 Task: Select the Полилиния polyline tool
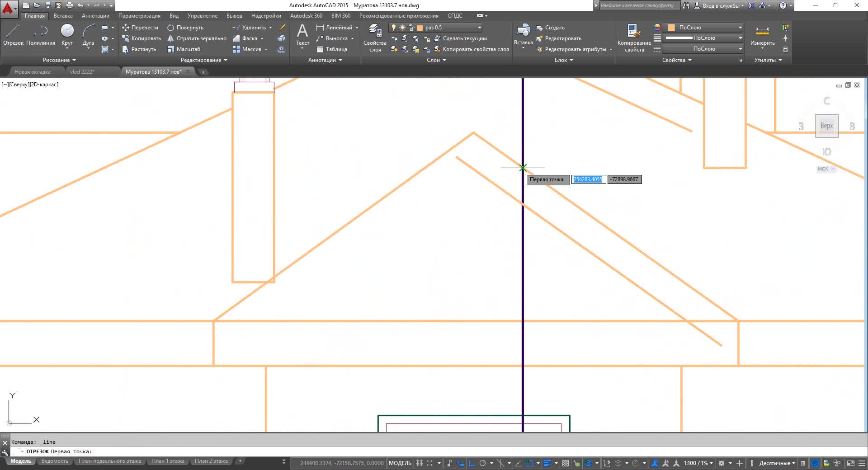coord(41,35)
